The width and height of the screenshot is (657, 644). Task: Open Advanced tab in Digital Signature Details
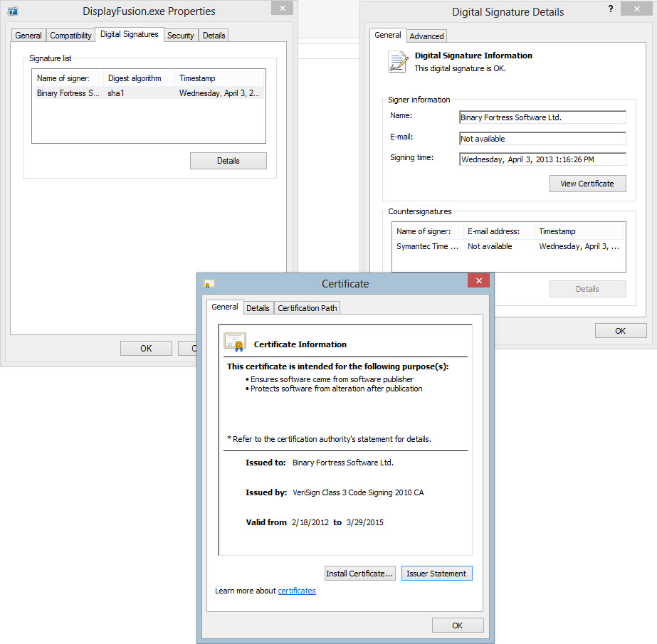(426, 36)
